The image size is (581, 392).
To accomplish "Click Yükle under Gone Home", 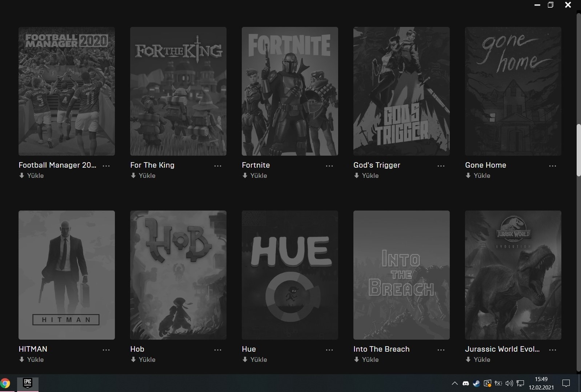I will tap(478, 176).
